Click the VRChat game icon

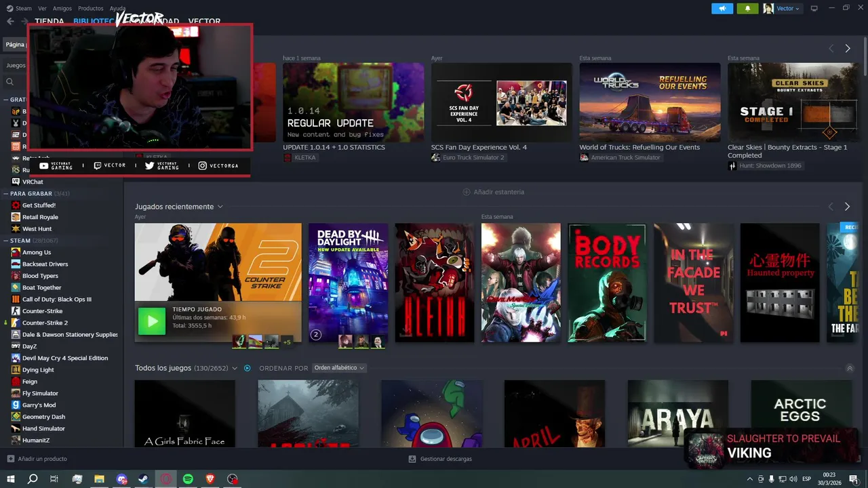pyautogui.click(x=16, y=182)
